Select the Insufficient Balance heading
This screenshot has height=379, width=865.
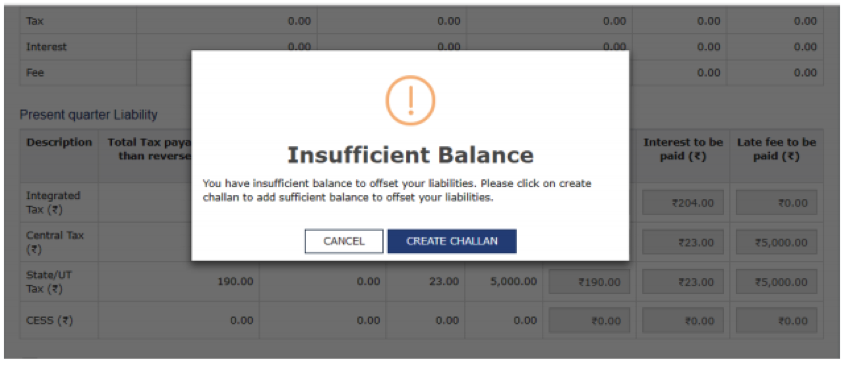tap(410, 155)
